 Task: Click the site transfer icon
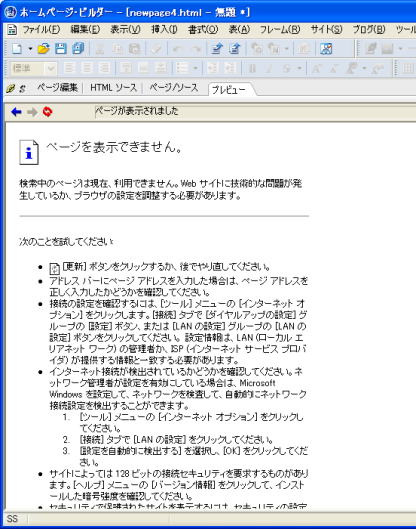point(234,49)
